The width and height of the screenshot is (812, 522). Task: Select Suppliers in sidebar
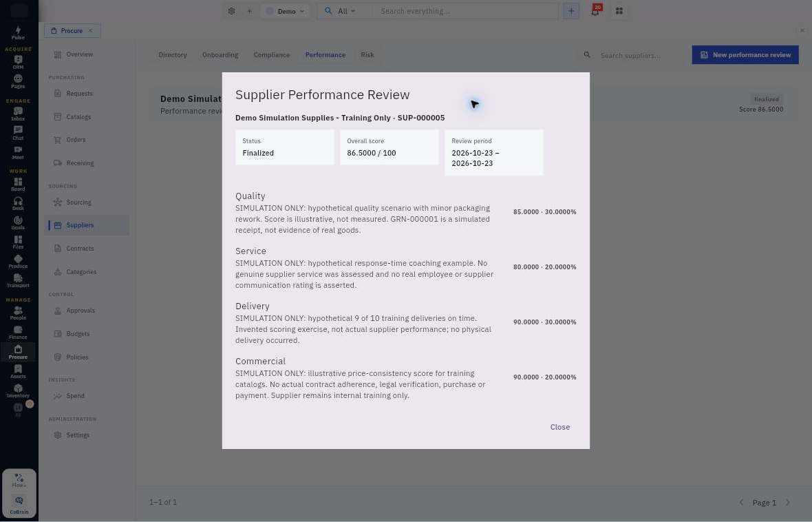[87, 225]
